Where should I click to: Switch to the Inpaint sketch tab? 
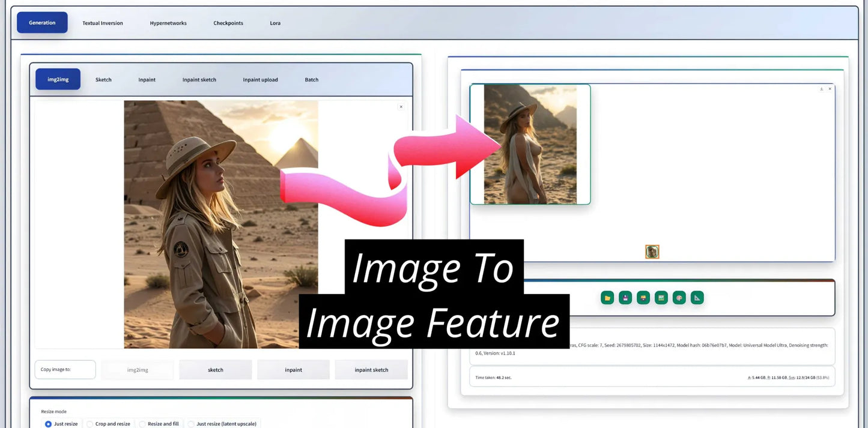tap(199, 80)
